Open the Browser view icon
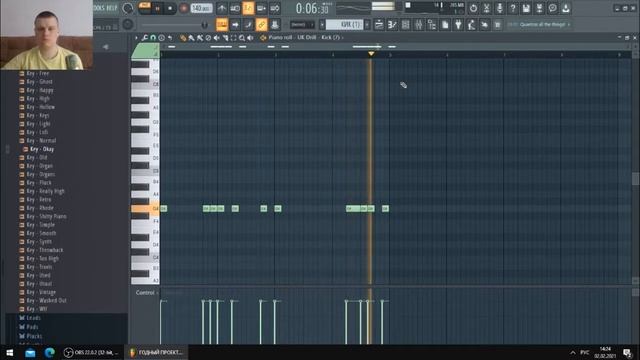 [x=431, y=24]
